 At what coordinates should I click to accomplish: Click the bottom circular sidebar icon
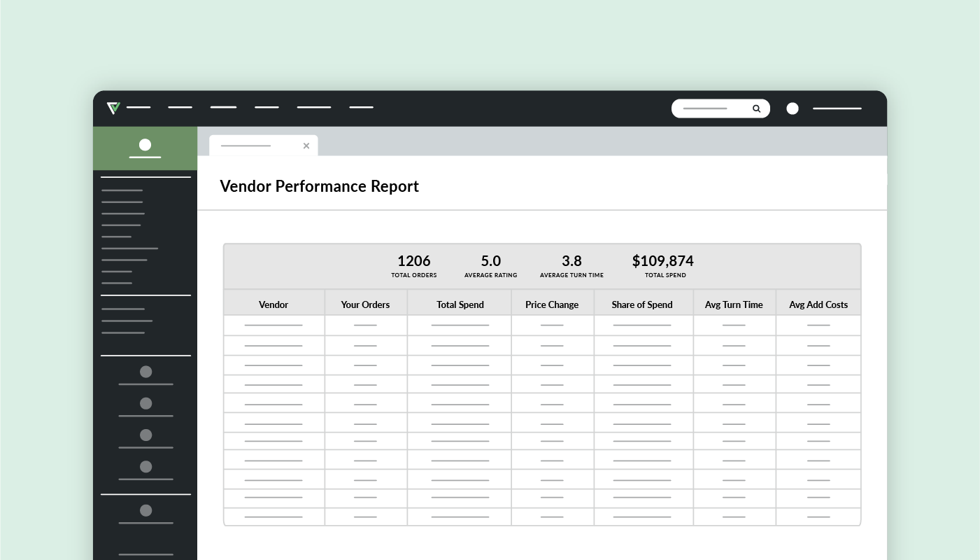click(x=145, y=511)
